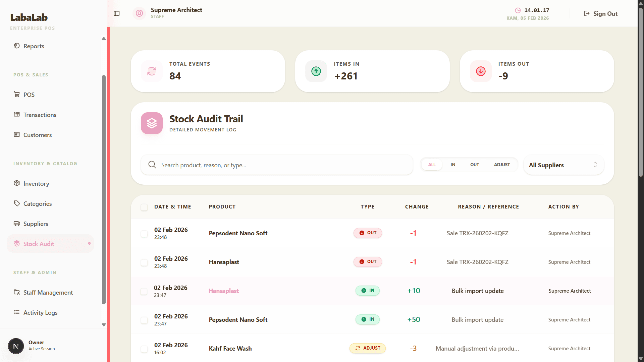The image size is (644, 362).
Task: Click the Staff Management icon
Action: [17, 292]
